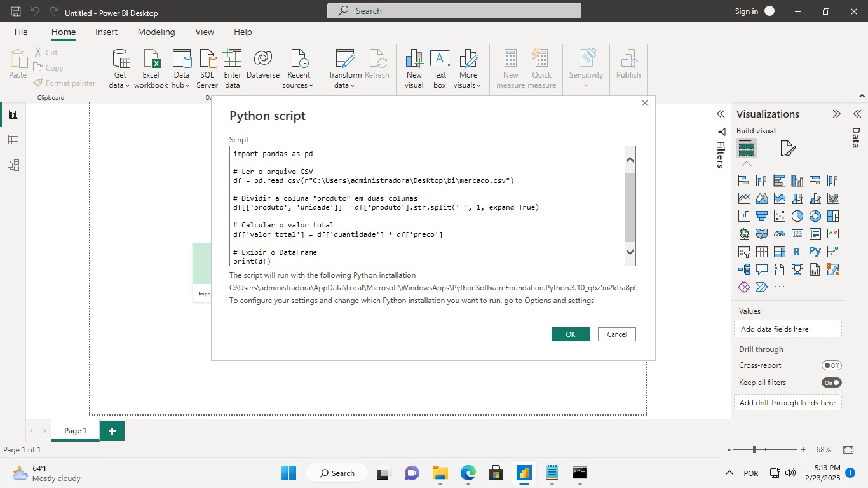
Task: Insert a Python visual
Action: [815, 251]
